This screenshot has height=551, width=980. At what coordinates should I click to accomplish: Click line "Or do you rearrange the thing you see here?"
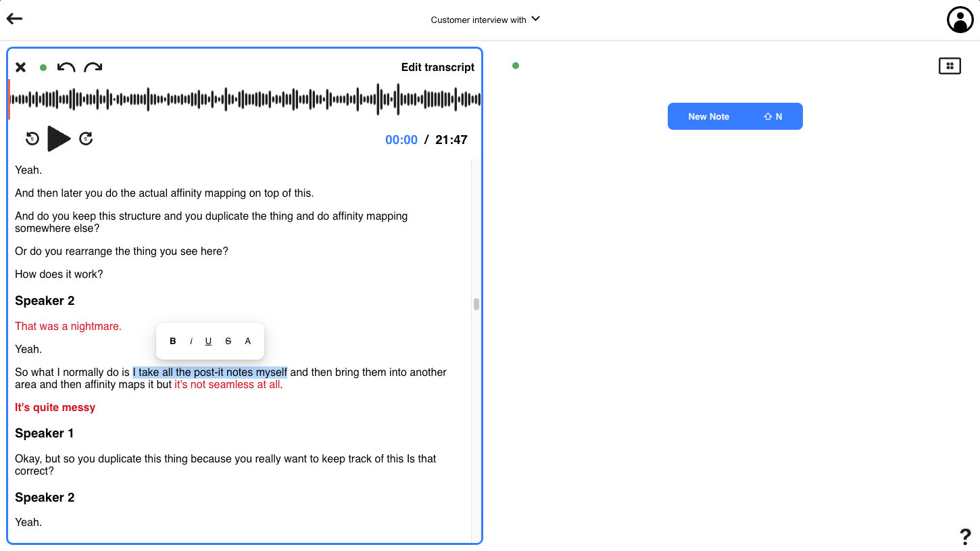click(x=122, y=251)
